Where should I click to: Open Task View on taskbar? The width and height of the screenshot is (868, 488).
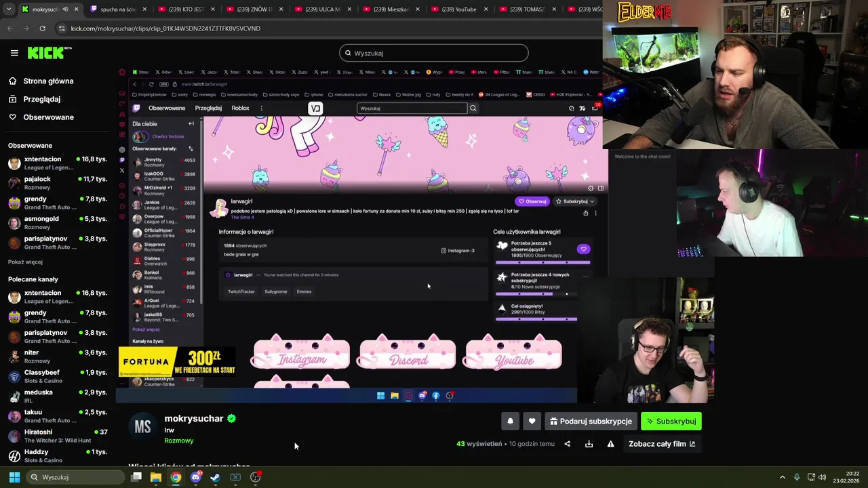tap(136, 477)
